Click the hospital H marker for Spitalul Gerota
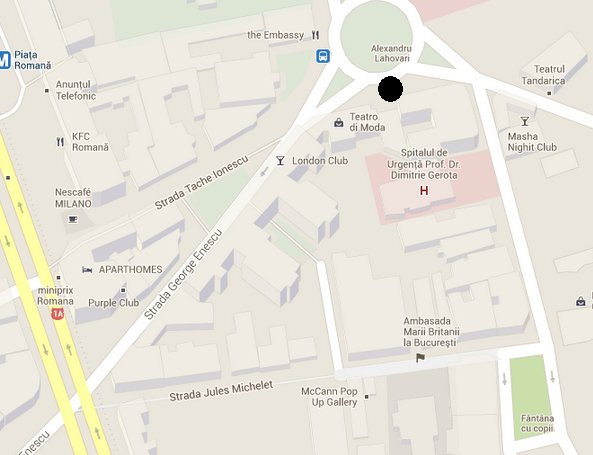593x455 pixels. point(424,191)
